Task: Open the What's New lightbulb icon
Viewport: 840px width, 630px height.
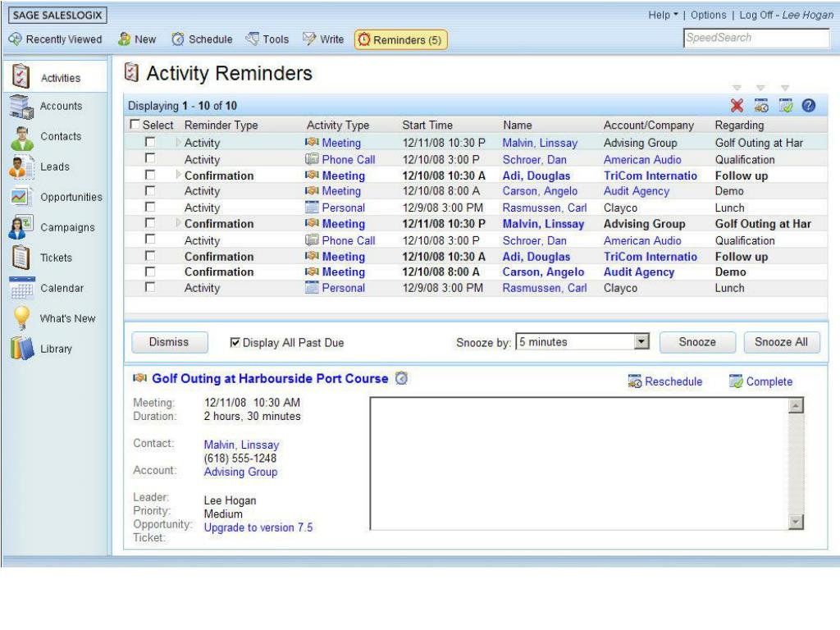Action: tap(22, 317)
